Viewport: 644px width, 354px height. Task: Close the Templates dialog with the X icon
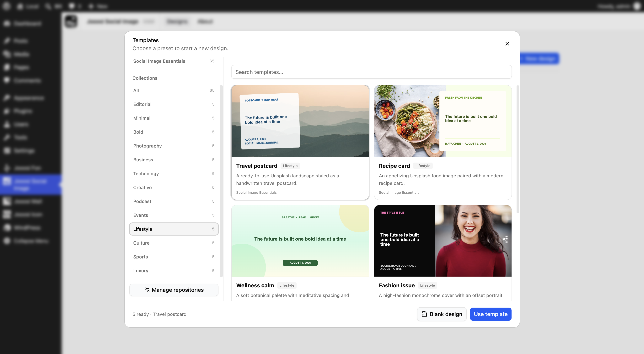[x=507, y=44]
